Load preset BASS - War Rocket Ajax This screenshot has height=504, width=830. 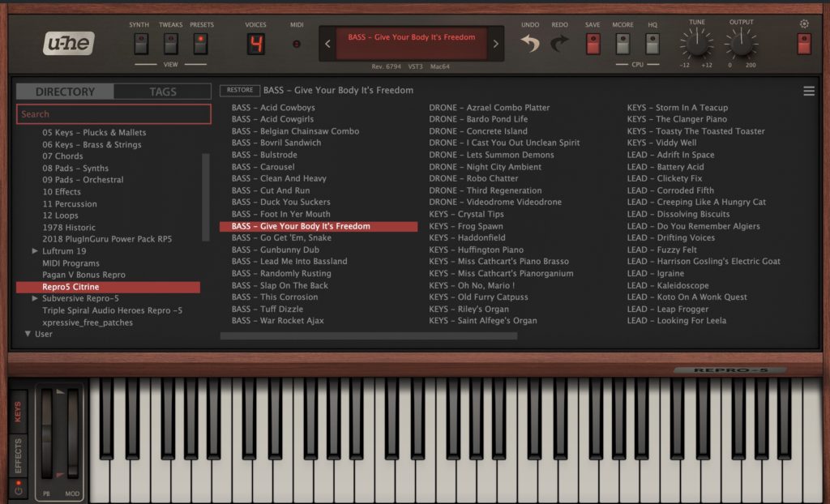(x=277, y=321)
